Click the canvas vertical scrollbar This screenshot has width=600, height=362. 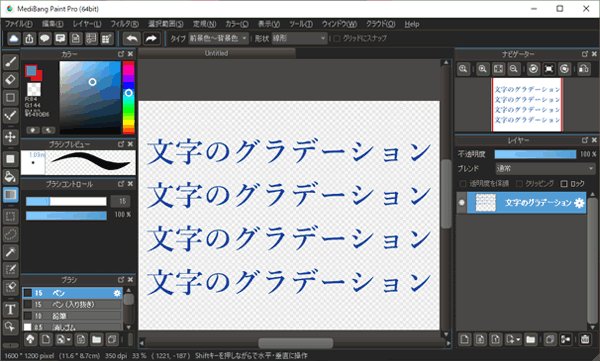coord(446,194)
